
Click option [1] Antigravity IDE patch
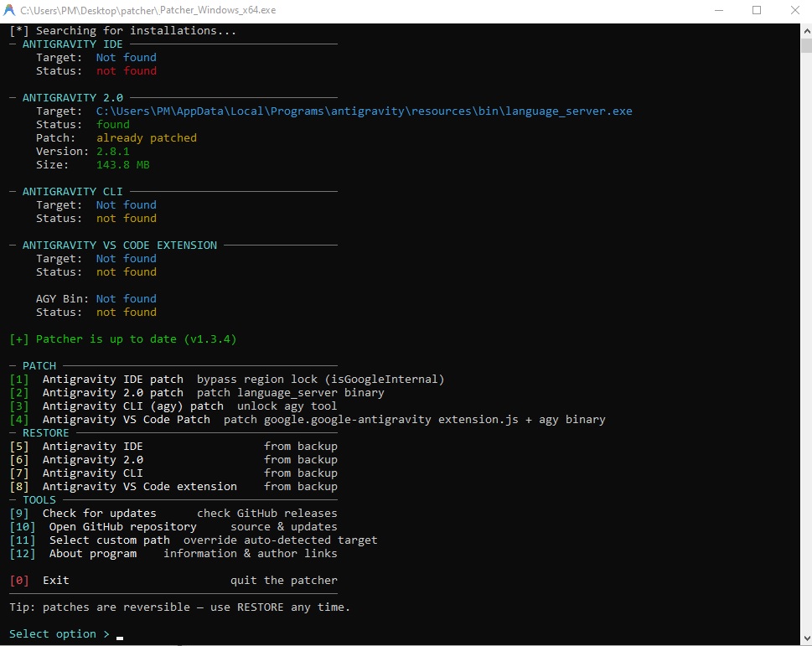(x=227, y=380)
